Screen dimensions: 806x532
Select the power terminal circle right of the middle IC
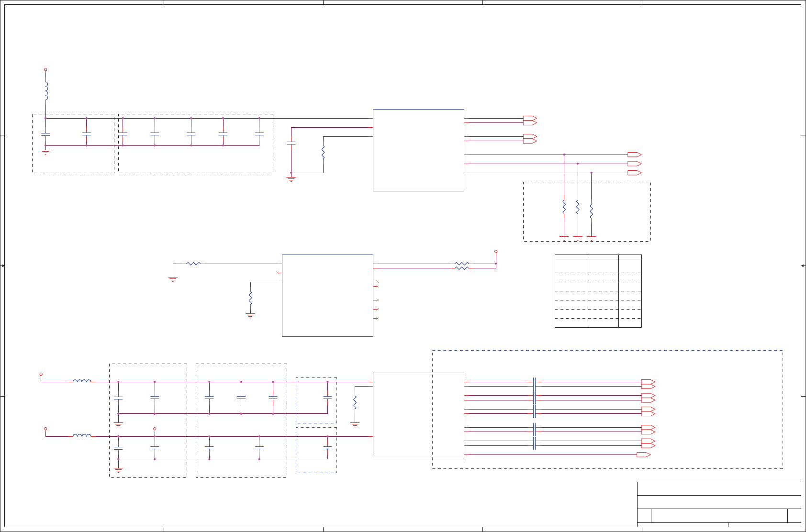coord(496,251)
